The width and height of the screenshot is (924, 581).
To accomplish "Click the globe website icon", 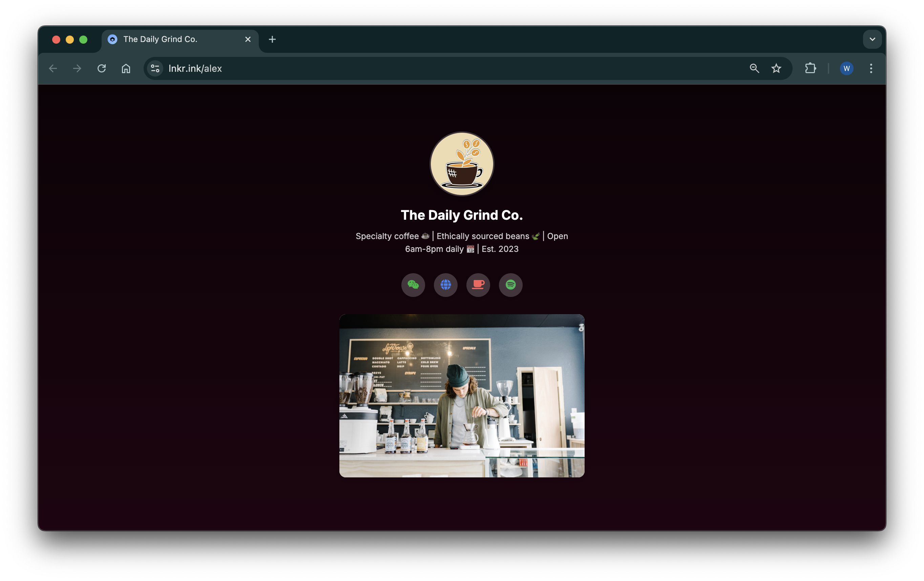I will pos(445,285).
